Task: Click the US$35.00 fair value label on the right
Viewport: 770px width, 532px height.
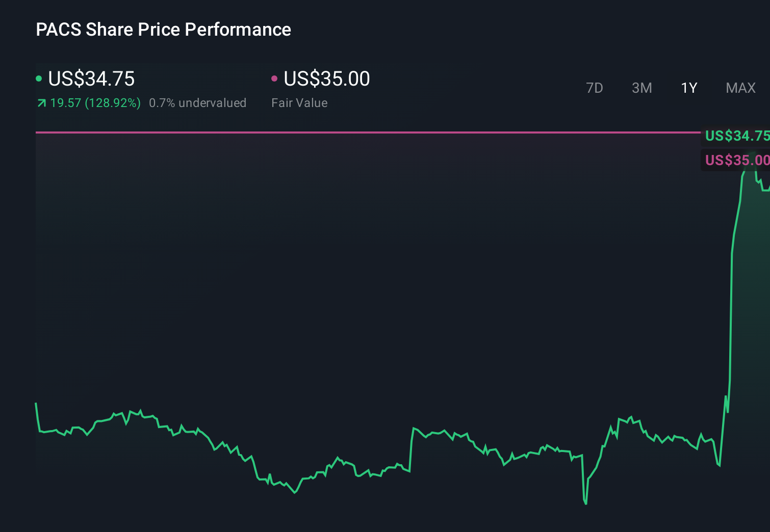Action: 736,160
